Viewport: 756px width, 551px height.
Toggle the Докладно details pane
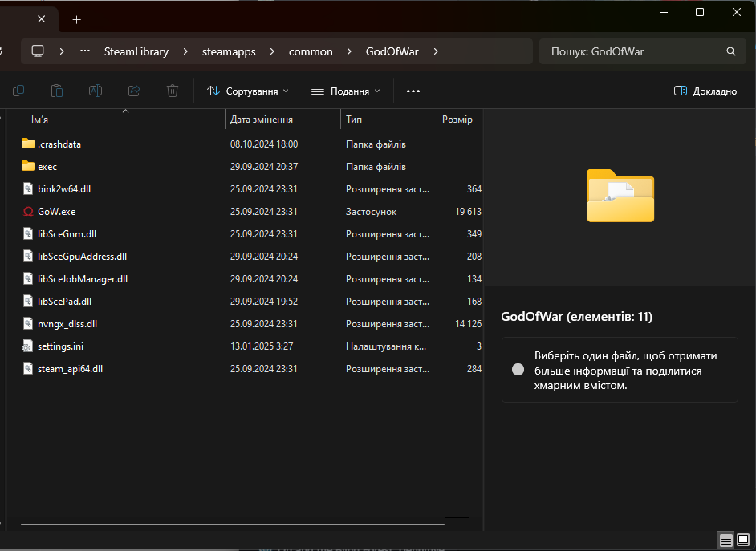(x=705, y=91)
